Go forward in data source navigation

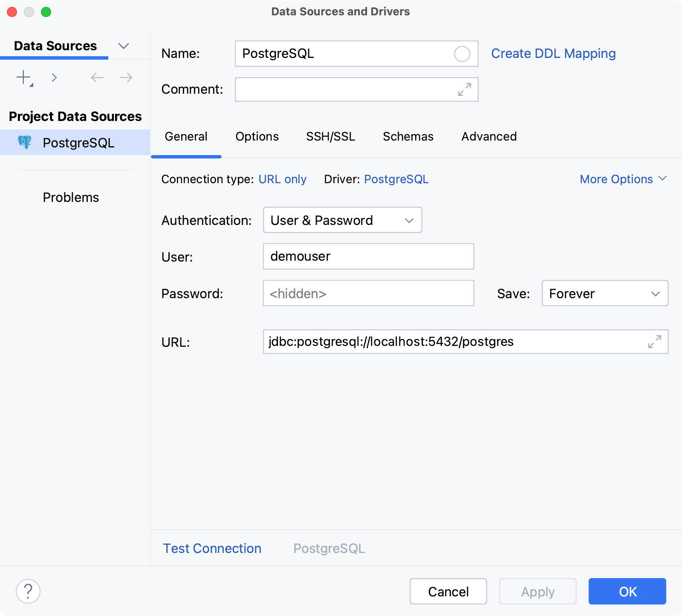125,78
